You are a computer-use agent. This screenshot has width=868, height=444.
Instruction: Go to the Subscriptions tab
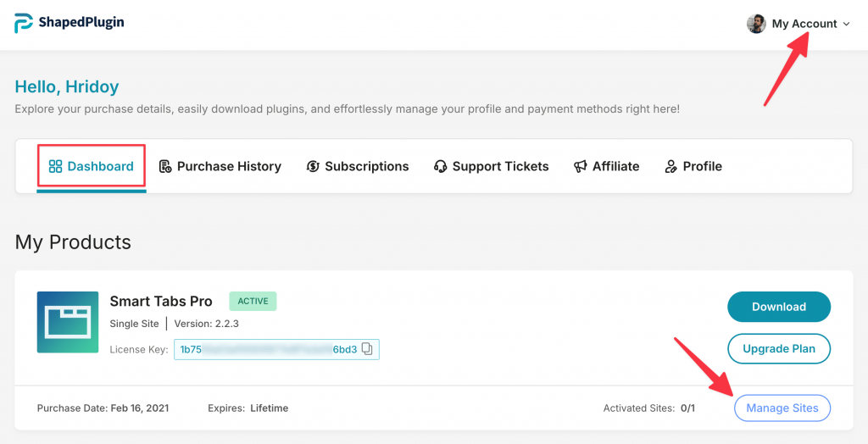pyautogui.click(x=358, y=166)
